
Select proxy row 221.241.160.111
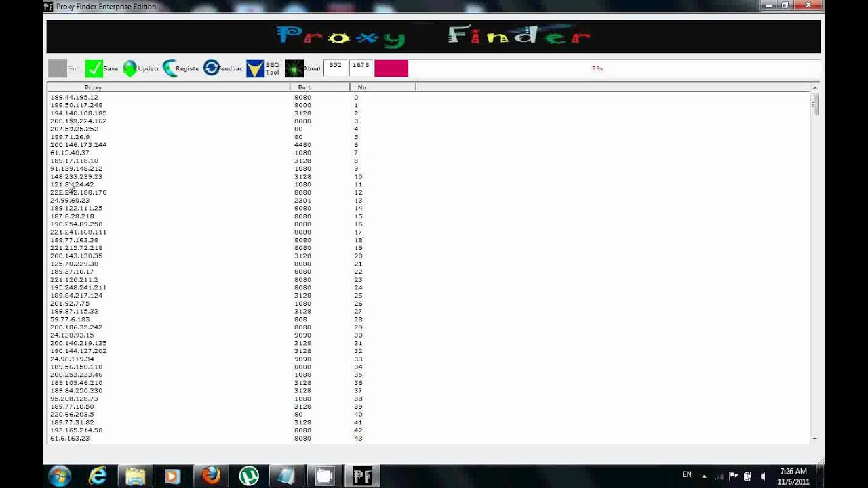point(78,232)
